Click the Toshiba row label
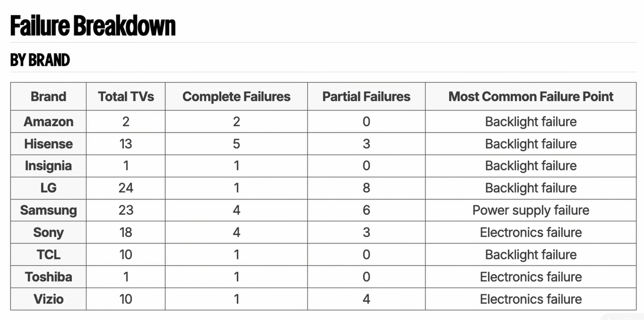 [48, 277]
